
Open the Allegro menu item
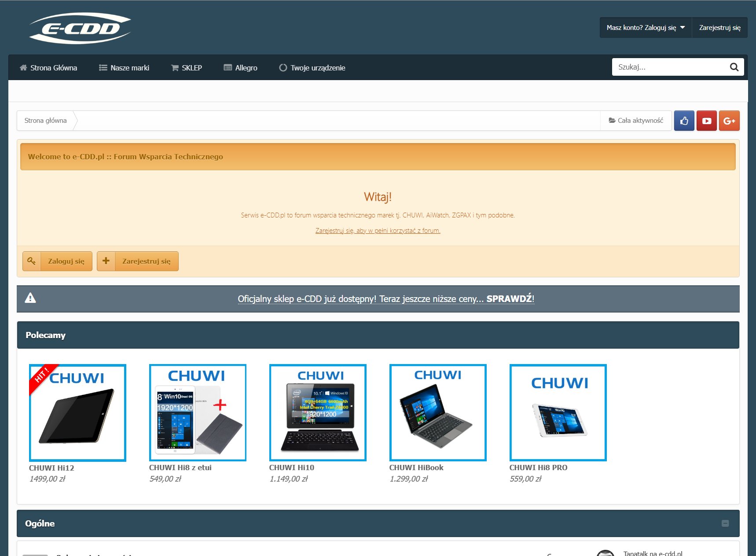point(240,68)
